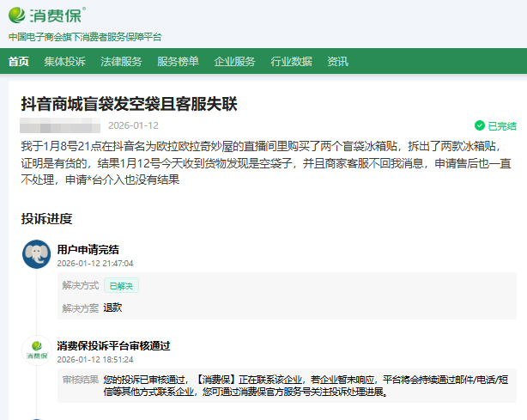
Task: Click the elephant user avatar
Action: tap(36, 254)
